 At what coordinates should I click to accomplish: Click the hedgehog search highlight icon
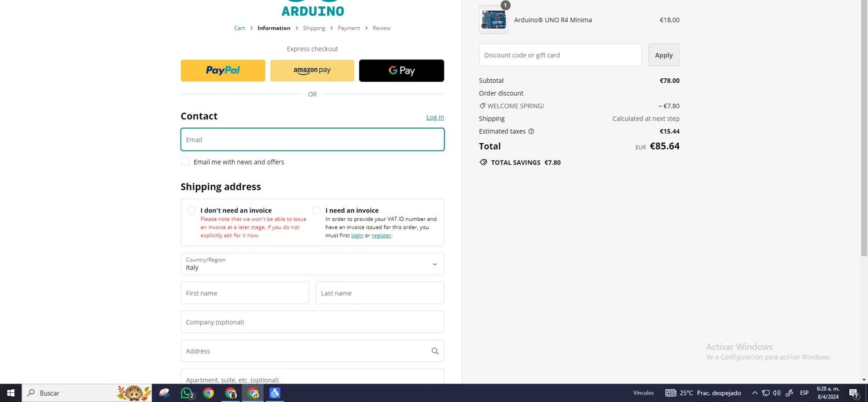pyautogui.click(x=134, y=393)
